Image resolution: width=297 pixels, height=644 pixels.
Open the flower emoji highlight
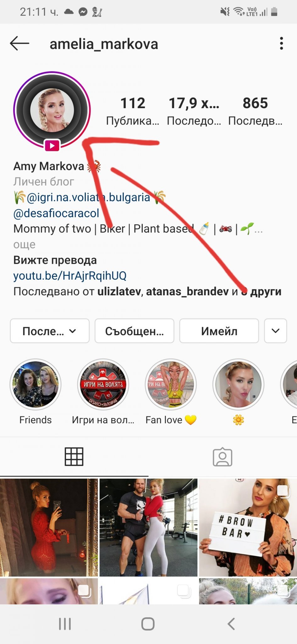pos(238,384)
